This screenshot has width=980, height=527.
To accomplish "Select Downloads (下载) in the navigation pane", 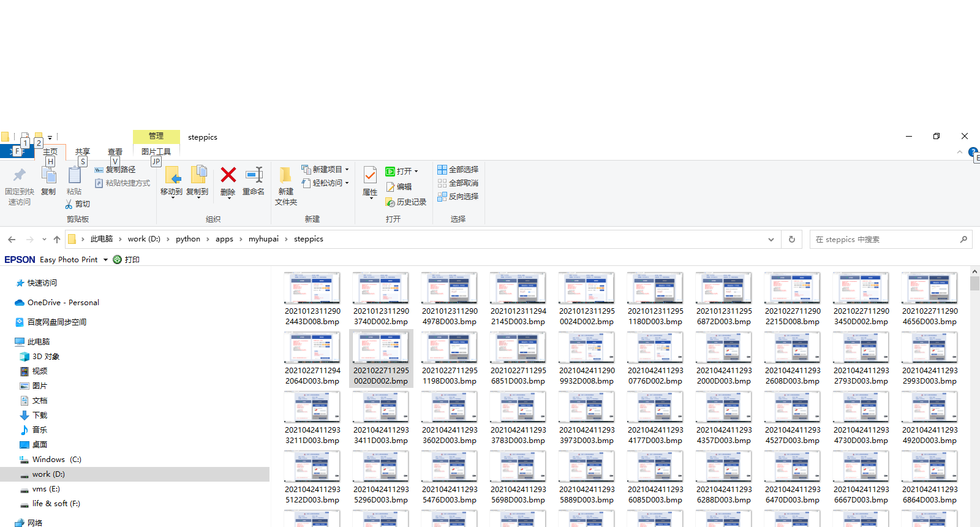I will pos(34,415).
